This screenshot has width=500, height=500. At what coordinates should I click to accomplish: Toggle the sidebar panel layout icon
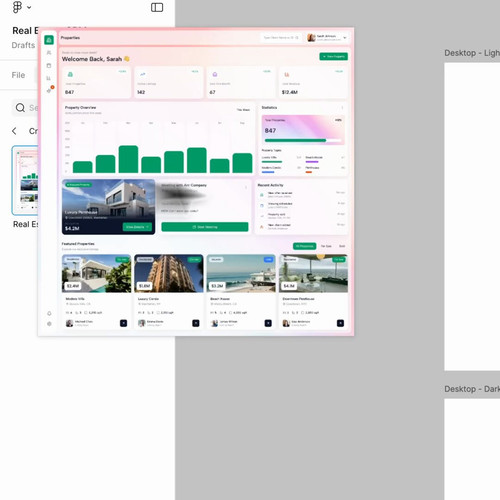click(x=157, y=7)
